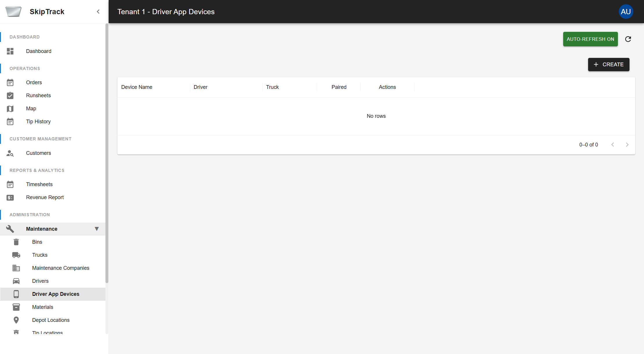Open Maintenance Companies

point(61,268)
